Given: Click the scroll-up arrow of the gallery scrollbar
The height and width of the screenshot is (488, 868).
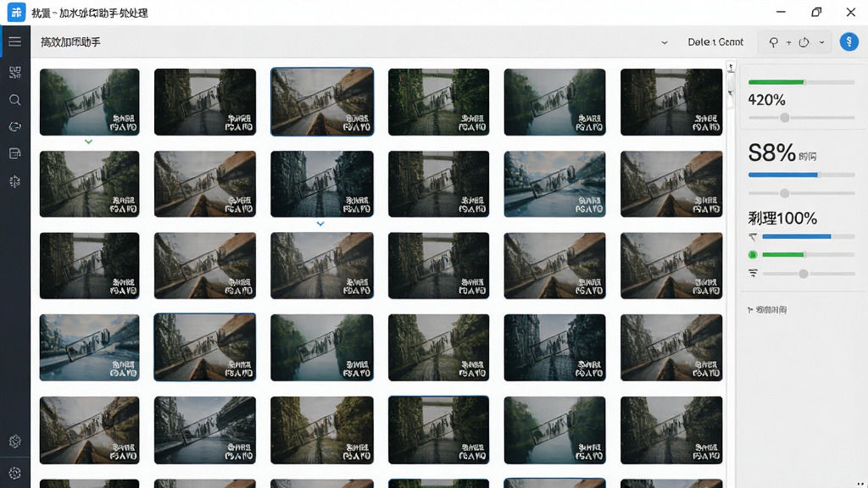Looking at the screenshot, I should coord(731,67).
